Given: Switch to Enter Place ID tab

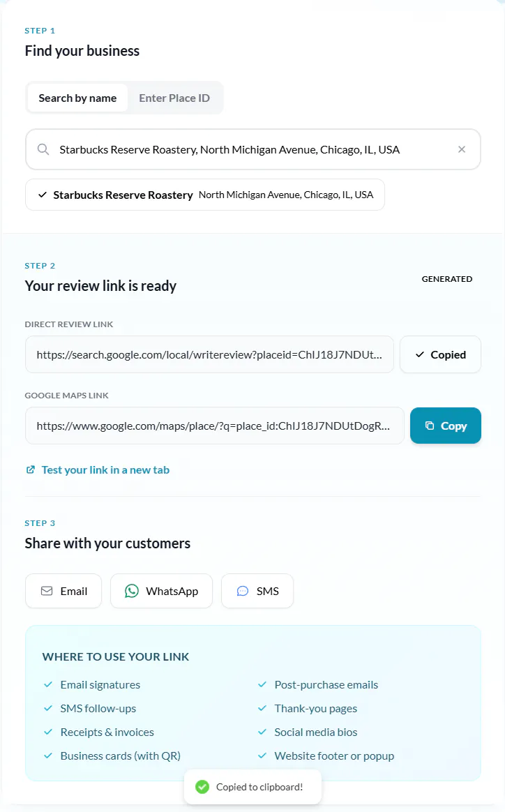Looking at the screenshot, I should coord(174,98).
